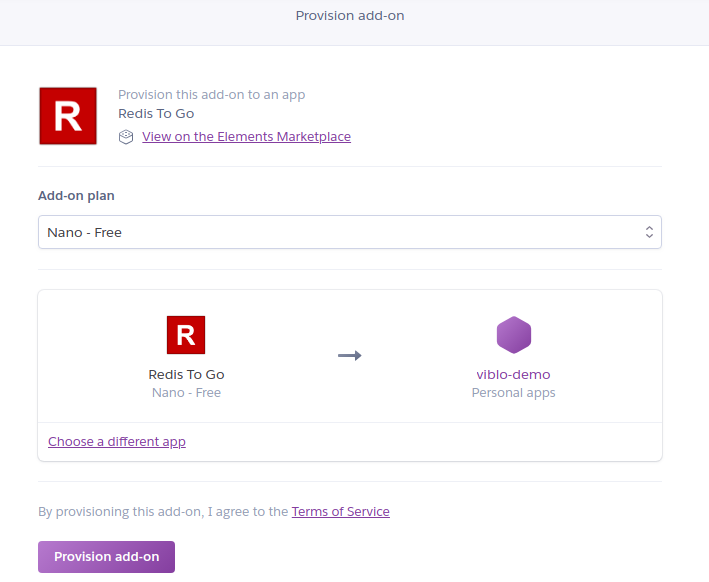The width and height of the screenshot is (709, 582).
Task: Choose a different app
Action: pos(117,441)
